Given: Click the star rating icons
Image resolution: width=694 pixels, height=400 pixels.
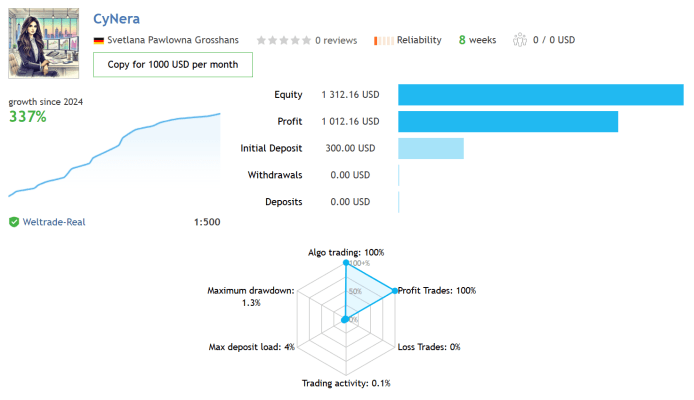Looking at the screenshot, I should (x=283, y=41).
